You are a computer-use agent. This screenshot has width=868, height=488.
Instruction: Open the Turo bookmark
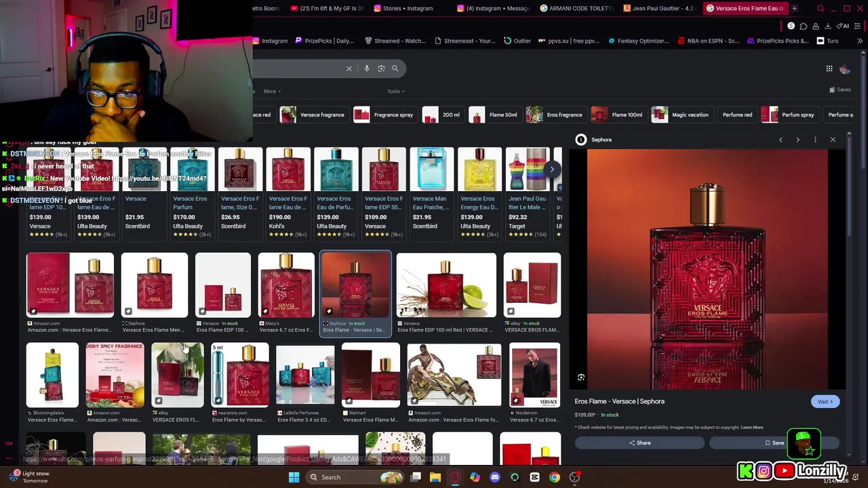click(x=828, y=41)
